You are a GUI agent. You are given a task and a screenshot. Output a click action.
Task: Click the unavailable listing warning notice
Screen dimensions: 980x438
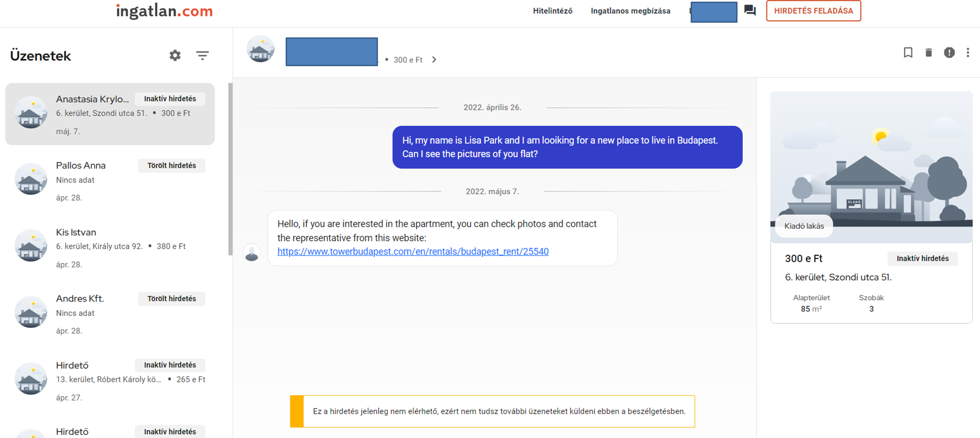pos(492,411)
